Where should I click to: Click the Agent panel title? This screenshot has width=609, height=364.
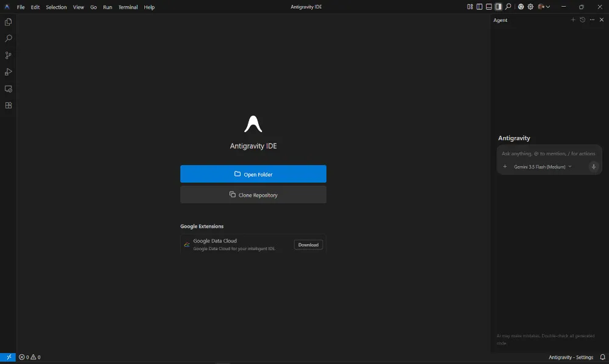(x=500, y=20)
